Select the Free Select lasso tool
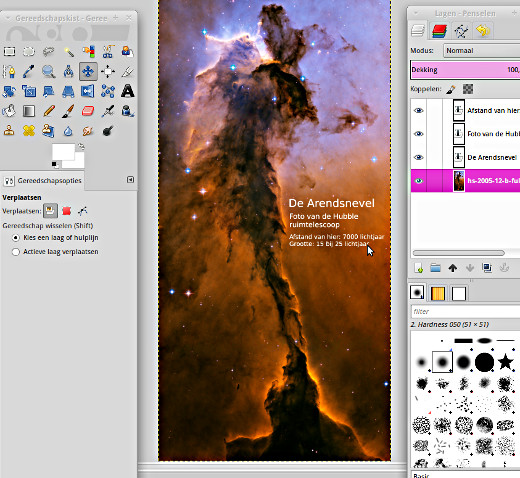 49,52
